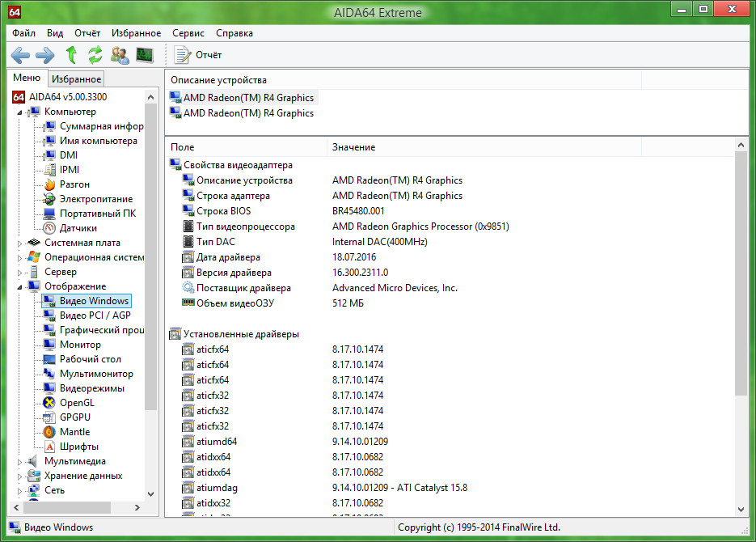Click the Значение column header
This screenshot has height=542, width=756.
353,147
